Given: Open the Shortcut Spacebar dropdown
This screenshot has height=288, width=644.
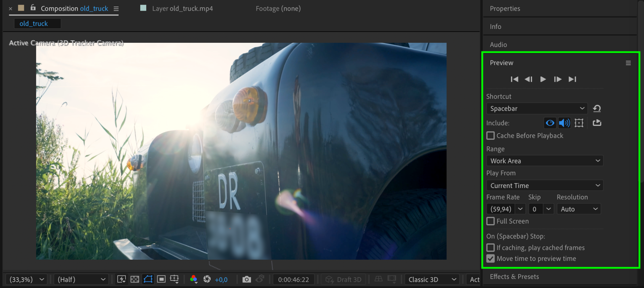Looking at the screenshot, I should pyautogui.click(x=537, y=109).
